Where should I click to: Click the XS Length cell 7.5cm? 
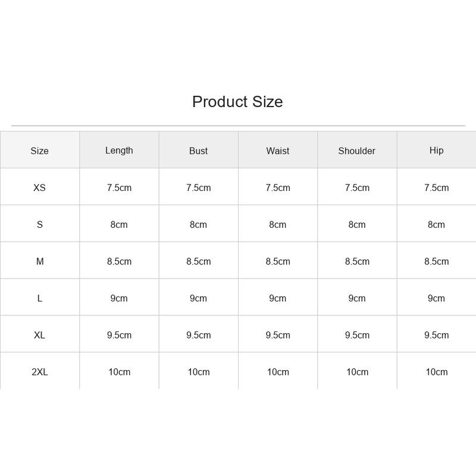click(119, 187)
